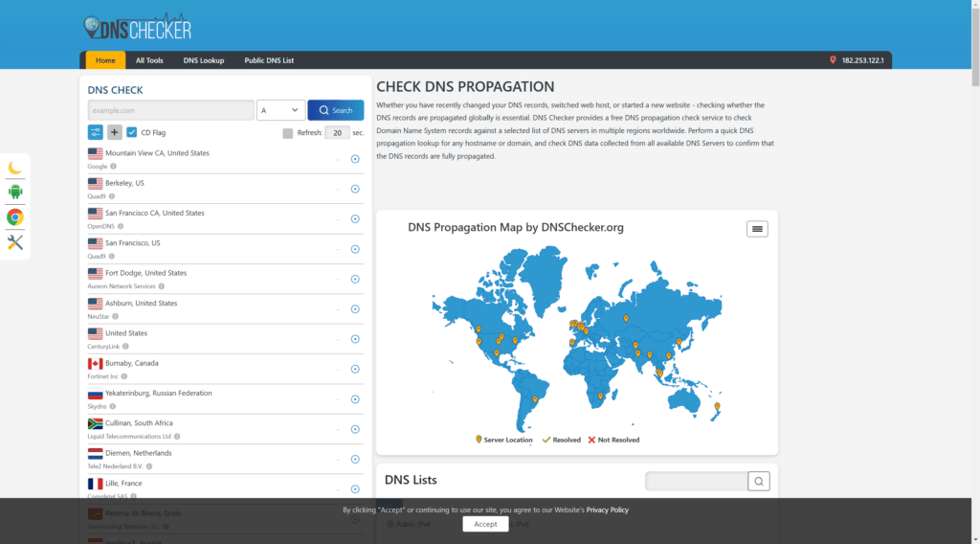Accept the cookie consent banner

click(485, 524)
